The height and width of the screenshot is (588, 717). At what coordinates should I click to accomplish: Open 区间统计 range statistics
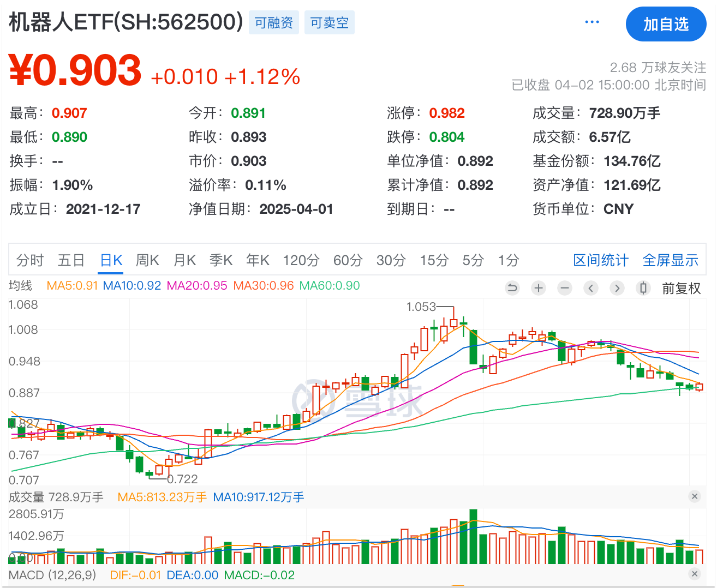tap(601, 261)
